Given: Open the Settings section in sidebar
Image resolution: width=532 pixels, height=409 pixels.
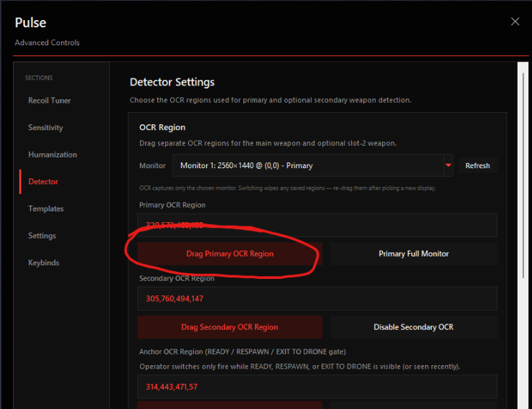Looking at the screenshot, I should coord(42,236).
